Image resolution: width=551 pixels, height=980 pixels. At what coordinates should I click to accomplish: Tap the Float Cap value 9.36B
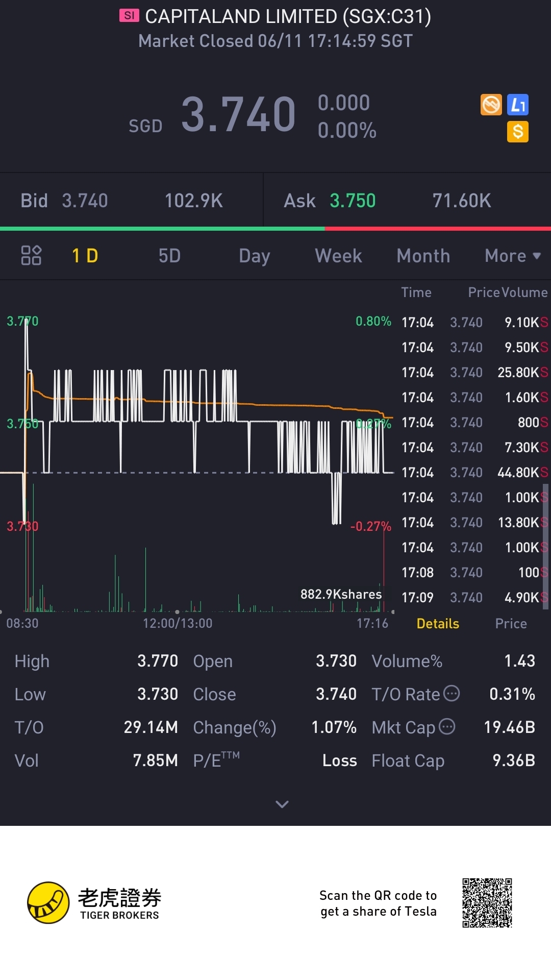[x=514, y=761]
